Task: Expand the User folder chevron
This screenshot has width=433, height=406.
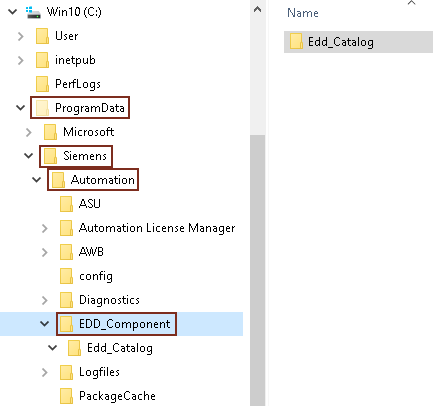Action: 21,36
